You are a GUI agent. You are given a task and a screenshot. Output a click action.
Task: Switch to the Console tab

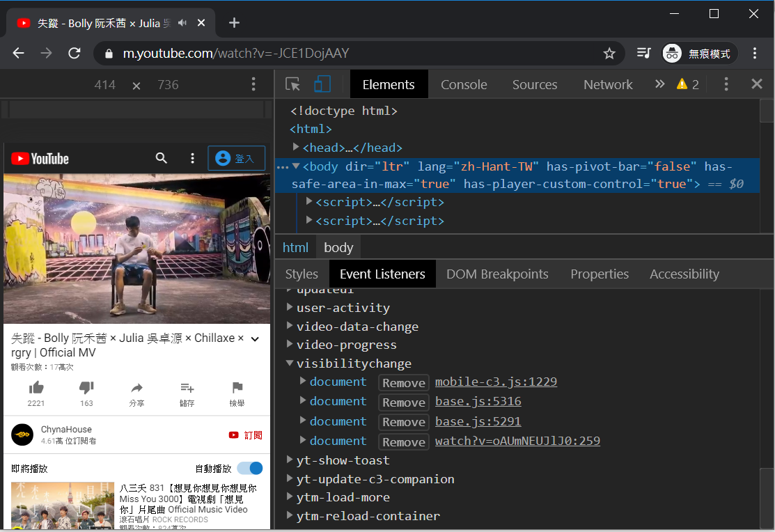pyautogui.click(x=464, y=84)
